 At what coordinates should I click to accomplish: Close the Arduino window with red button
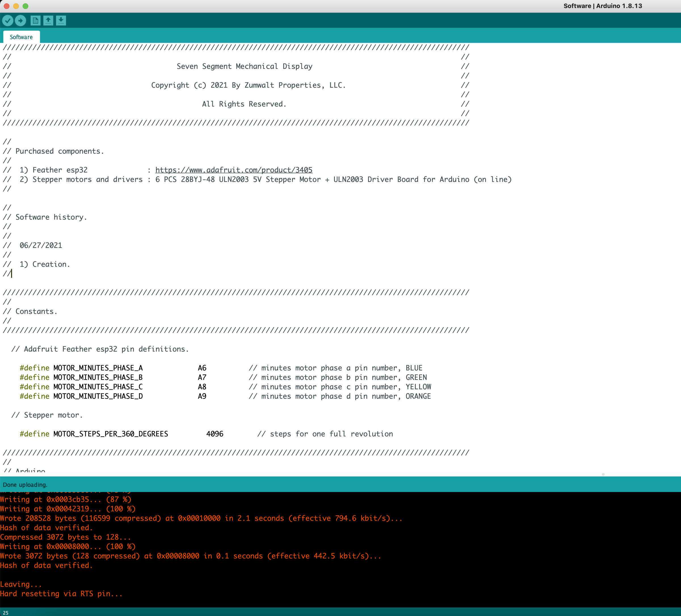click(x=7, y=6)
